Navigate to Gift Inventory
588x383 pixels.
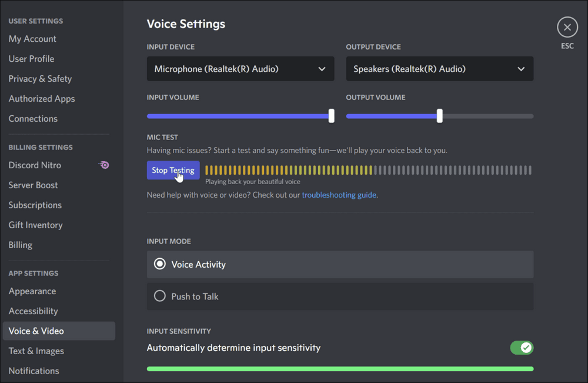pos(35,225)
